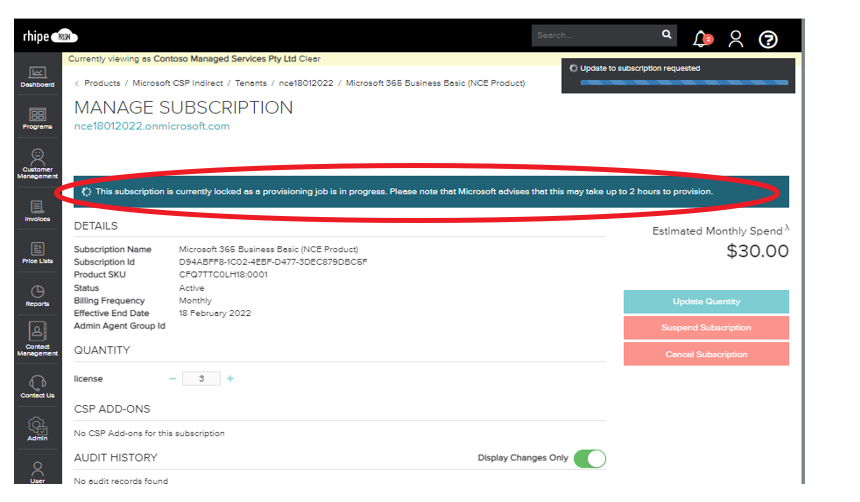Open the user profile icon

736,39
